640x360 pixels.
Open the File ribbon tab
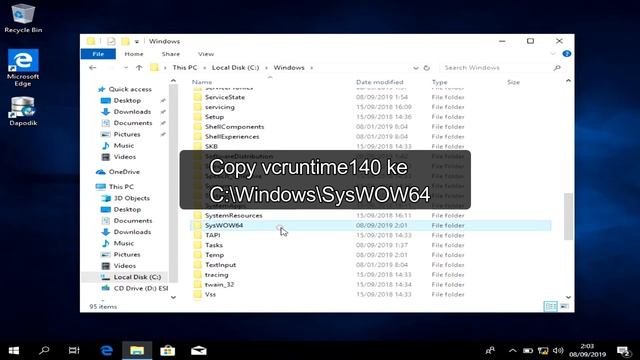point(98,54)
